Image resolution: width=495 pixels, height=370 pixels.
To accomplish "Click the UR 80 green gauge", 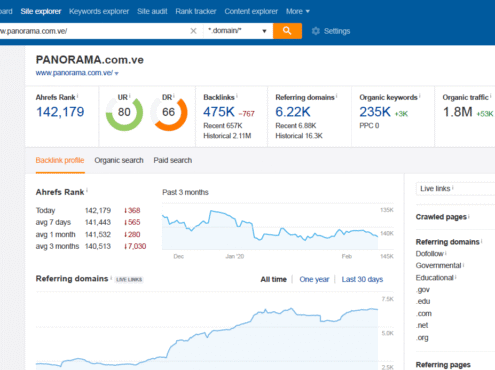I will point(124,112).
